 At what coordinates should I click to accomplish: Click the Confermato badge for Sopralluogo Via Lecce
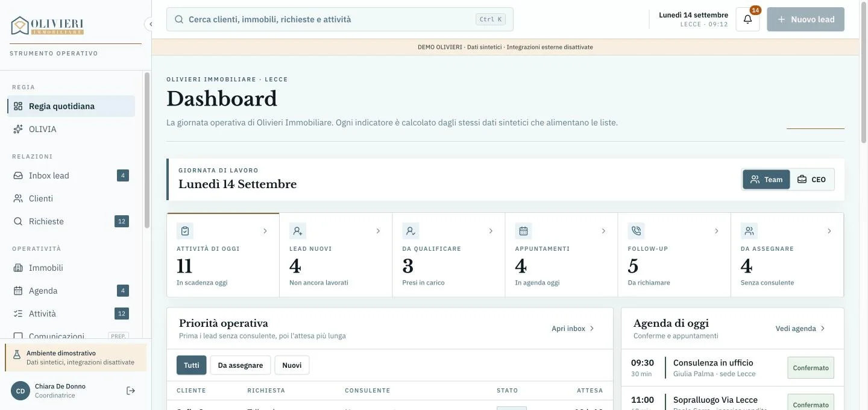point(811,403)
